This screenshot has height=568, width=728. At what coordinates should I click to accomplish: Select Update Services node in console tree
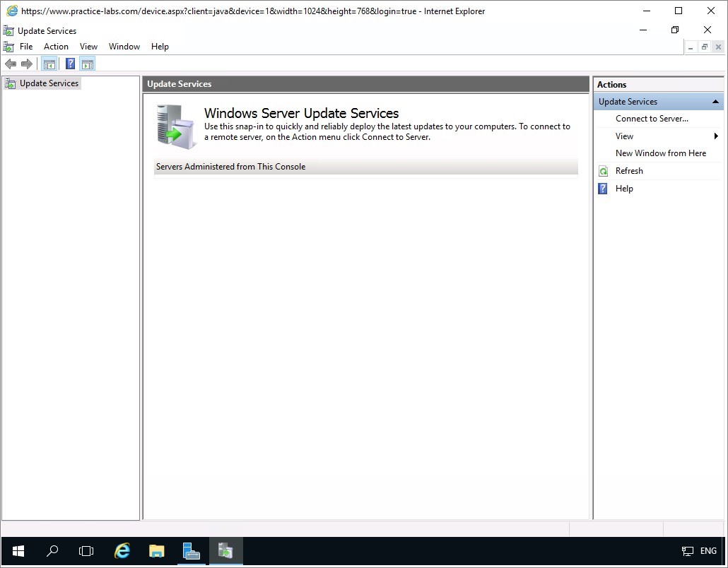tap(49, 83)
